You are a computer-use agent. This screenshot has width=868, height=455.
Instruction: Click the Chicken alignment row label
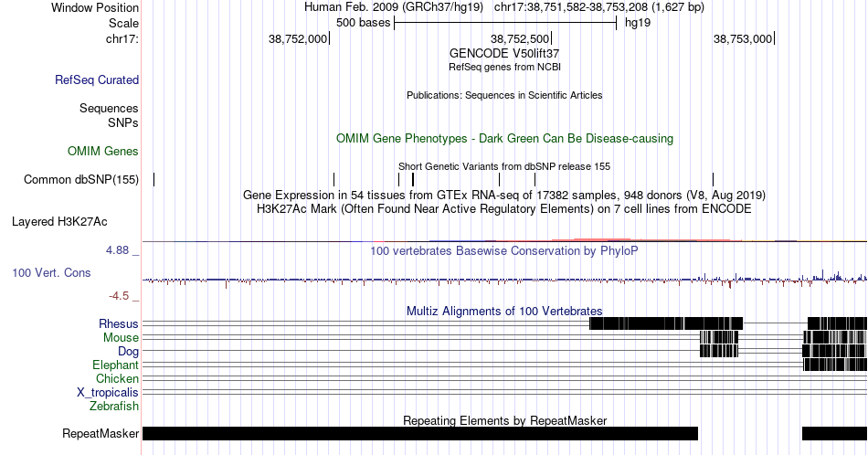tap(117, 378)
